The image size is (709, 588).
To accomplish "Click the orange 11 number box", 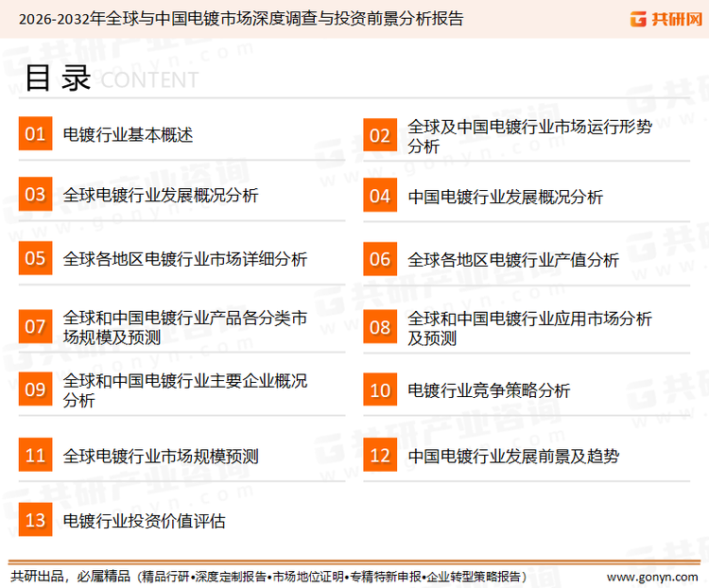I will (35, 455).
